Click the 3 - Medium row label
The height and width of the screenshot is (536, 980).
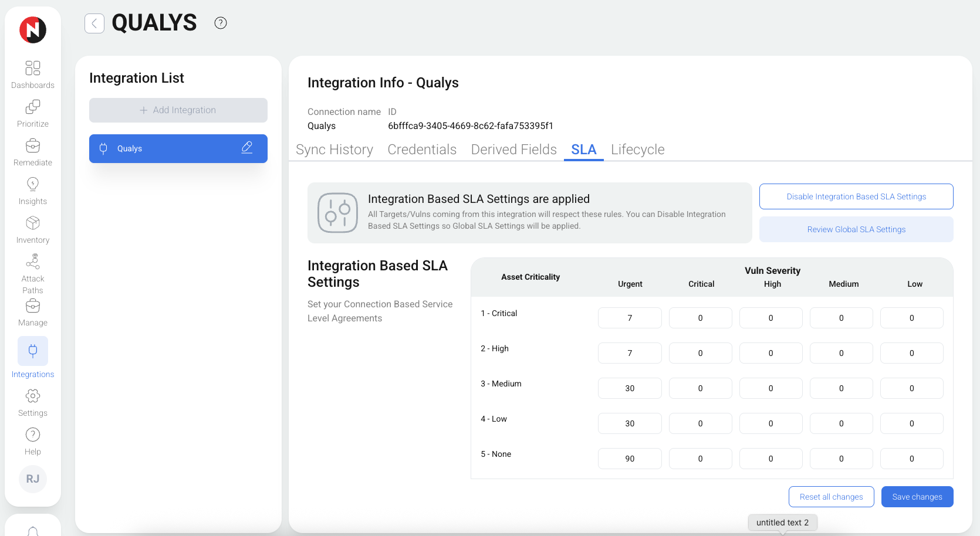(501, 384)
